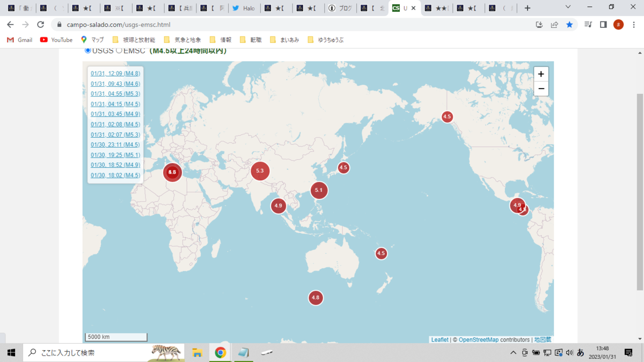Open the 01/31, 12:09 (M4.8) link

[115, 73]
